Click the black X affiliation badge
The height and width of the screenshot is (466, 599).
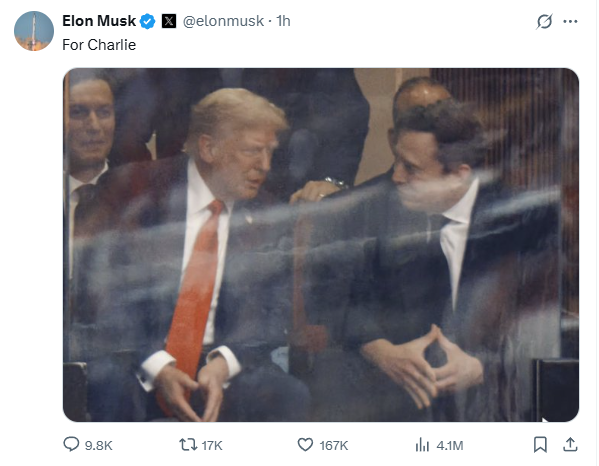(169, 21)
